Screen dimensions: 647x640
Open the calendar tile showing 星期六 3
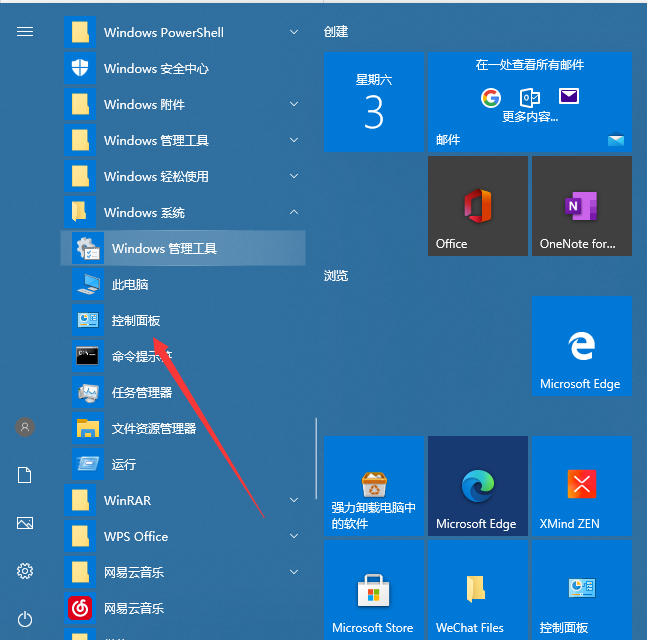tap(373, 102)
